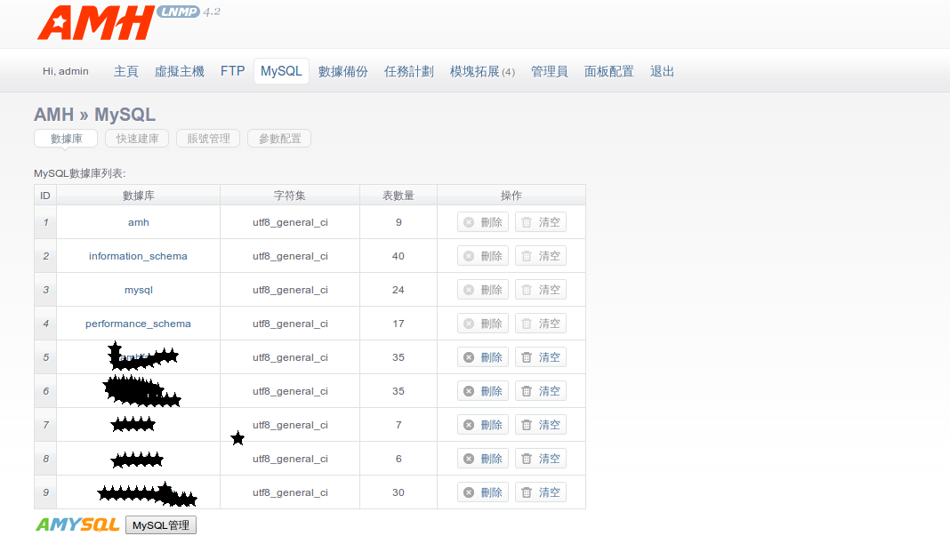Open the 賬號管理 tab
950x560 pixels.
click(208, 139)
